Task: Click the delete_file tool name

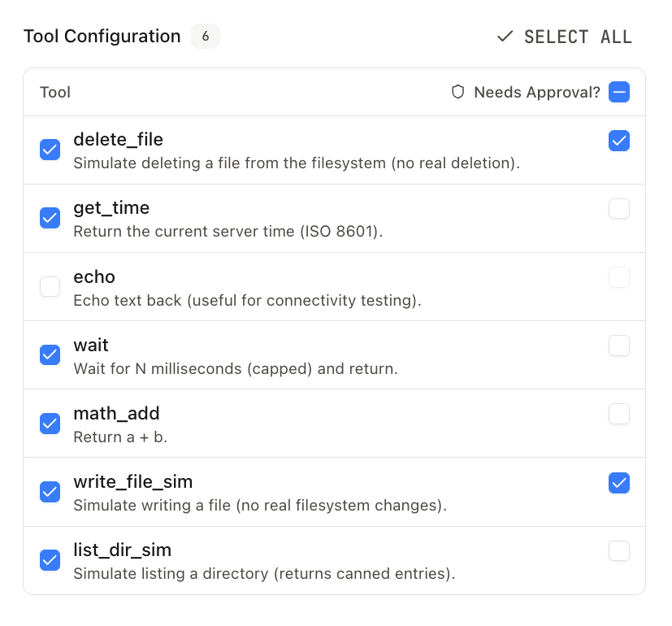Action: [119, 140]
